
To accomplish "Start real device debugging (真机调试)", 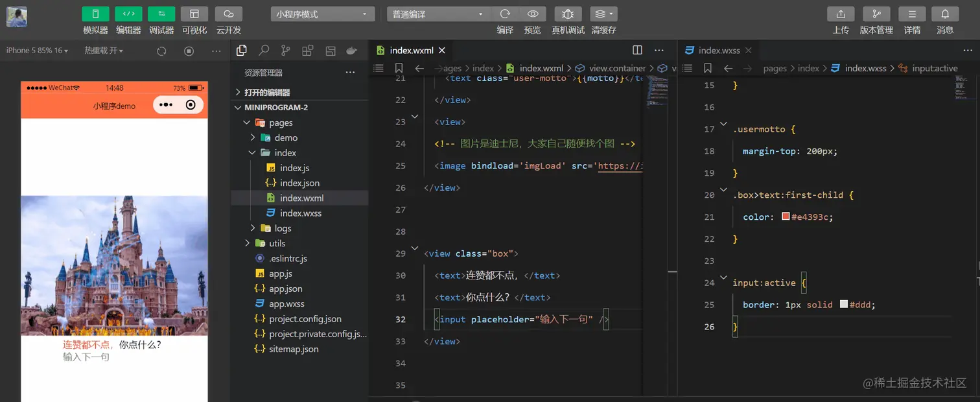I will click(568, 14).
